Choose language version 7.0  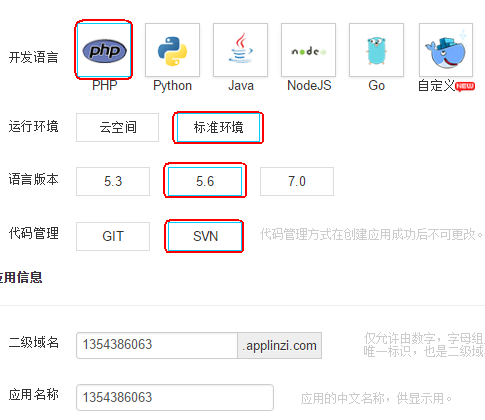point(297,181)
